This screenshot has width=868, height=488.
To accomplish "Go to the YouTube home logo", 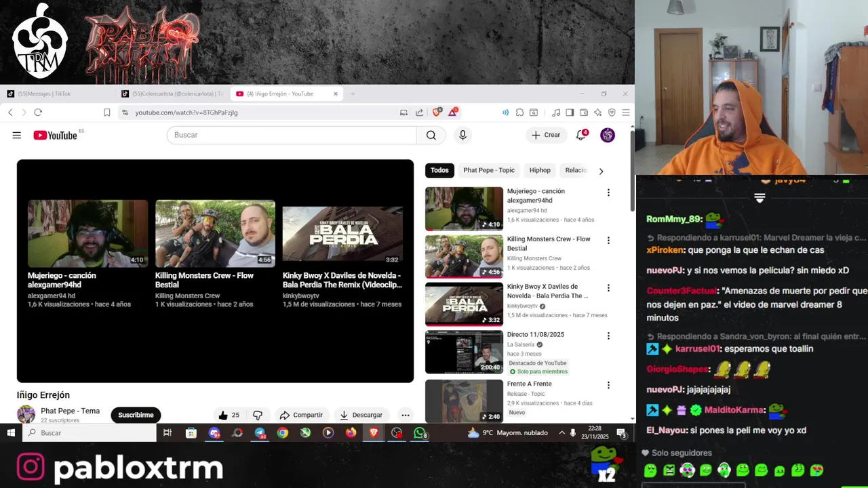I will (x=55, y=135).
